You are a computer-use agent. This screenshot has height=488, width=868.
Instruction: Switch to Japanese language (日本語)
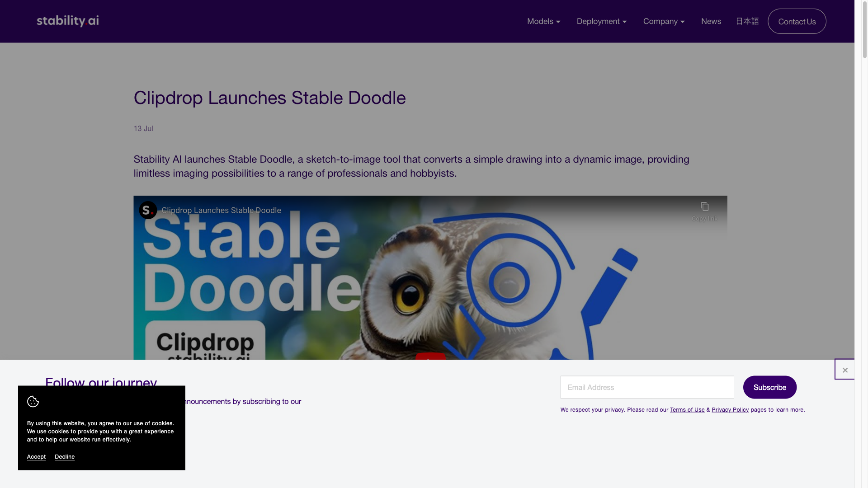[x=747, y=21]
